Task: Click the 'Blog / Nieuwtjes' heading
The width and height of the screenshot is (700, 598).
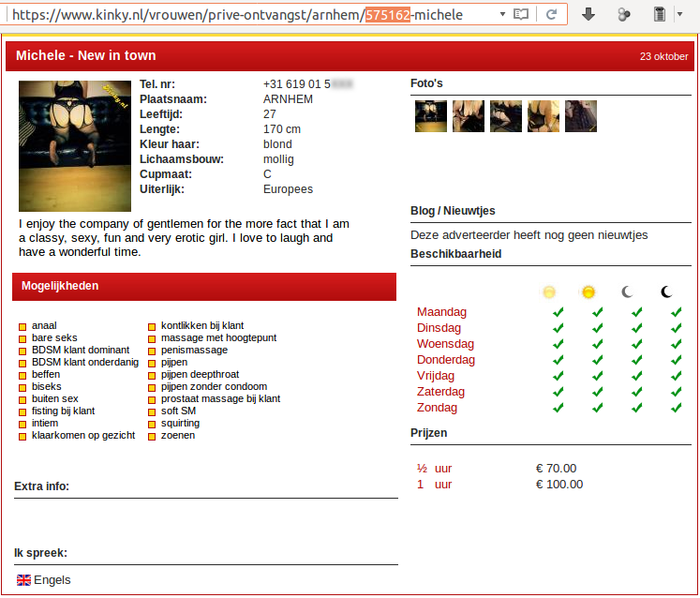Action: tap(453, 211)
